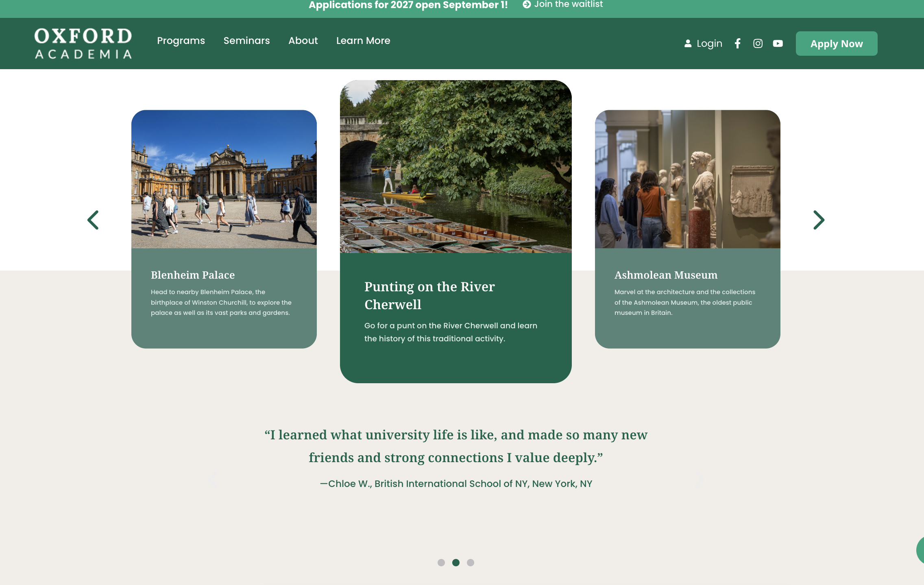Open the Learn More menu
Image resolution: width=924 pixels, height=585 pixels.
click(x=363, y=41)
